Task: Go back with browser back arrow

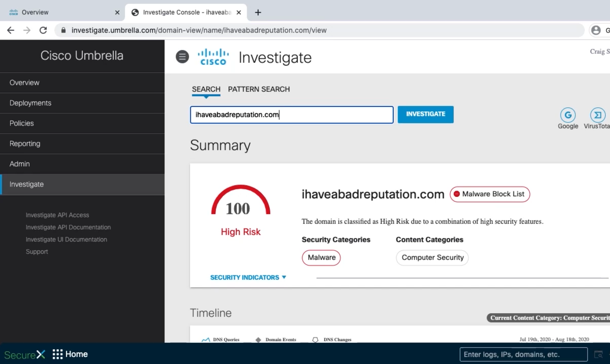Action: [11, 30]
